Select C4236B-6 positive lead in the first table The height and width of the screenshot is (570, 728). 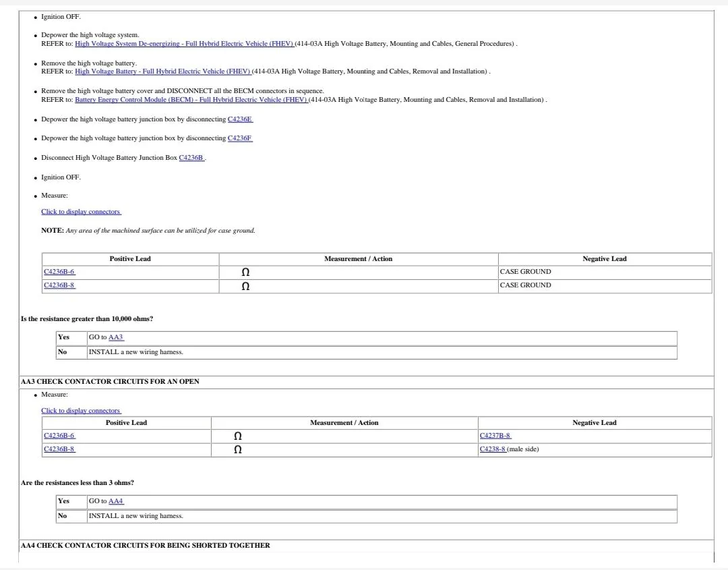59,271
